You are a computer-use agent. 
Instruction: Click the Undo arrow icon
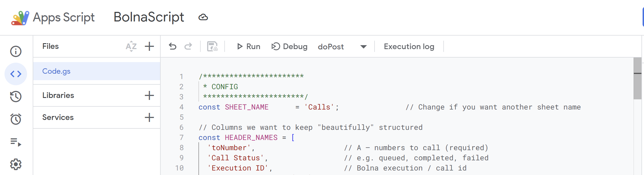[x=172, y=46]
